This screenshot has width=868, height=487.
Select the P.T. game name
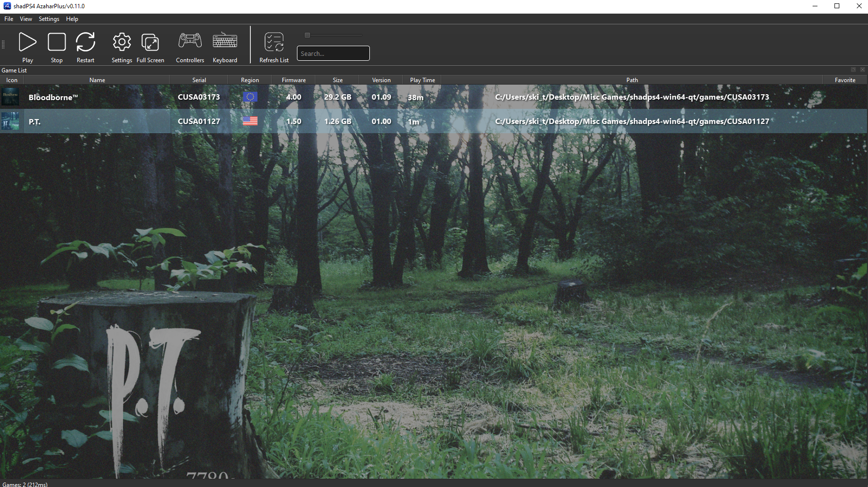[35, 122]
